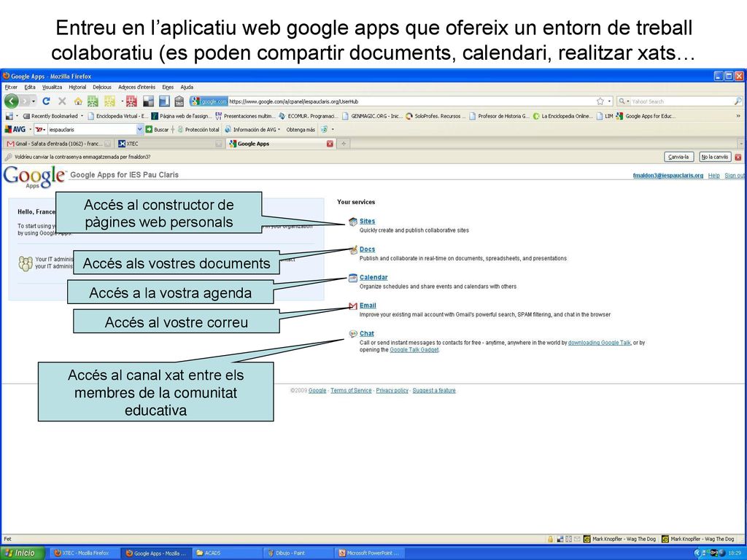Switch to the Gmail Safata d'entrada tab
The height and width of the screenshot is (560, 747).
(59, 144)
